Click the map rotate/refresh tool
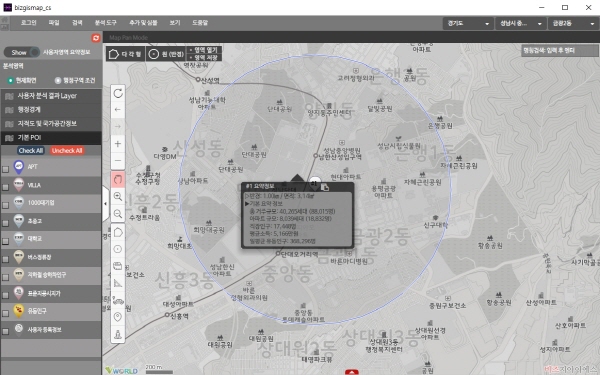This screenshot has height=375, width=600. (118, 93)
